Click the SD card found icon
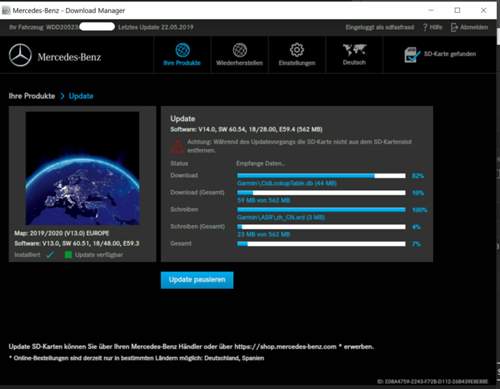Screen dimensions: 500x389 coord(412,55)
